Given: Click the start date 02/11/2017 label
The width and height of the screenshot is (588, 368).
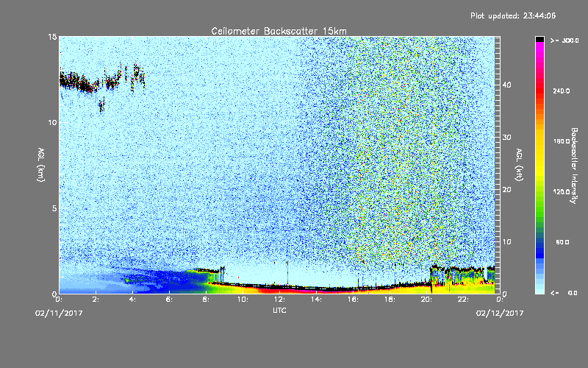Looking at the screenshot, I should [59, 314].
